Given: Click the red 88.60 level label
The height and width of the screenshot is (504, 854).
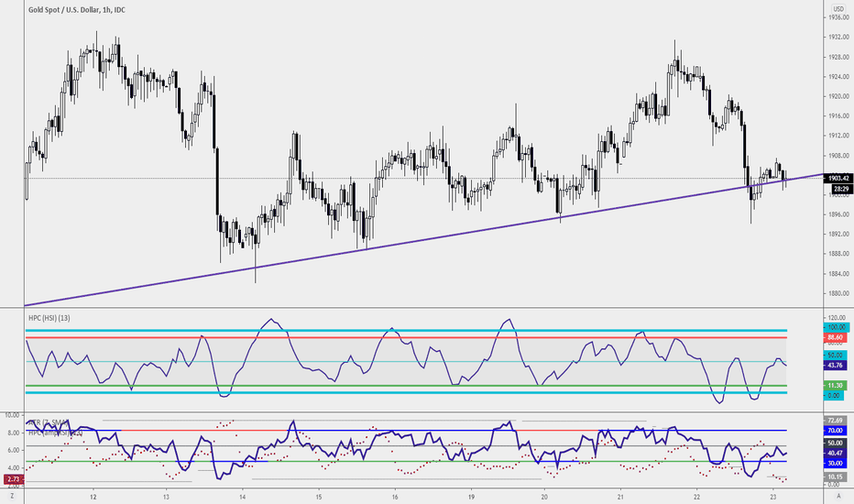Looking at the screenshot, I should 835,338.
